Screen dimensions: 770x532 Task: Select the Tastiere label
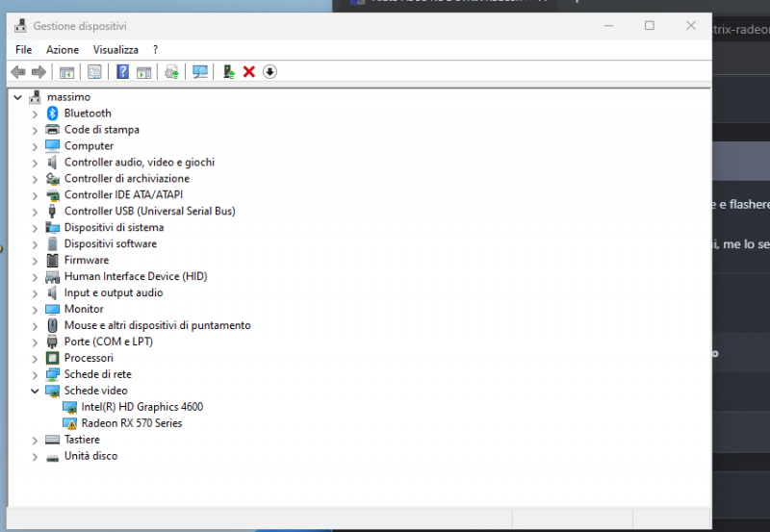pos(82,440)
